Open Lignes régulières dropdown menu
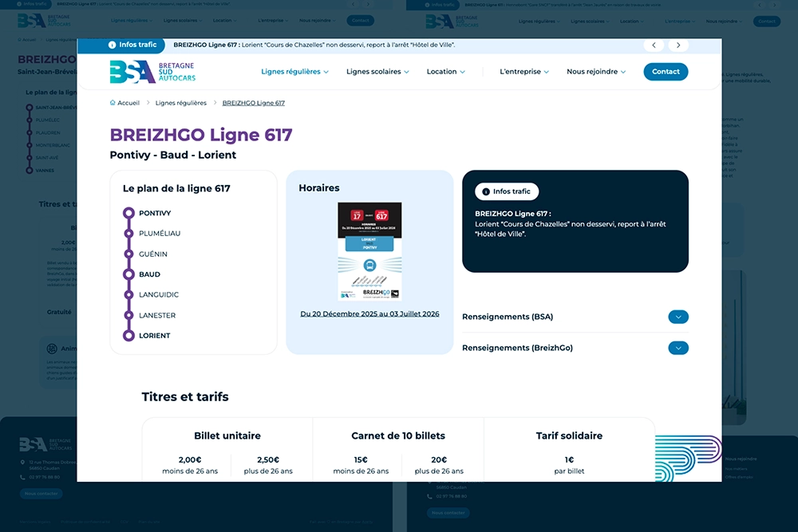Viewport: 798px width, 532px height. pos(294,72)
